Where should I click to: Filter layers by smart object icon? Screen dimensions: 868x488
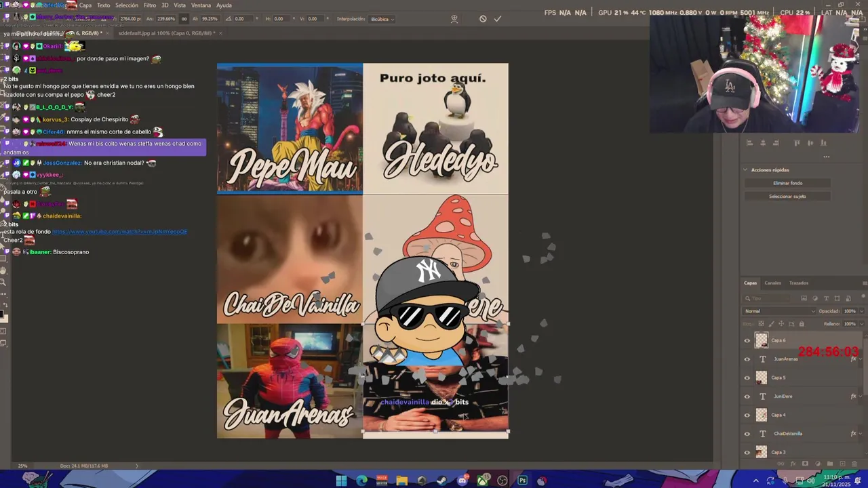coord(848,298)
